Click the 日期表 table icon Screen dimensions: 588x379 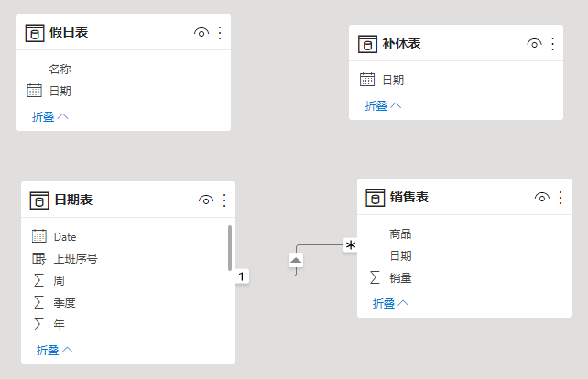[x=38, y=200]
